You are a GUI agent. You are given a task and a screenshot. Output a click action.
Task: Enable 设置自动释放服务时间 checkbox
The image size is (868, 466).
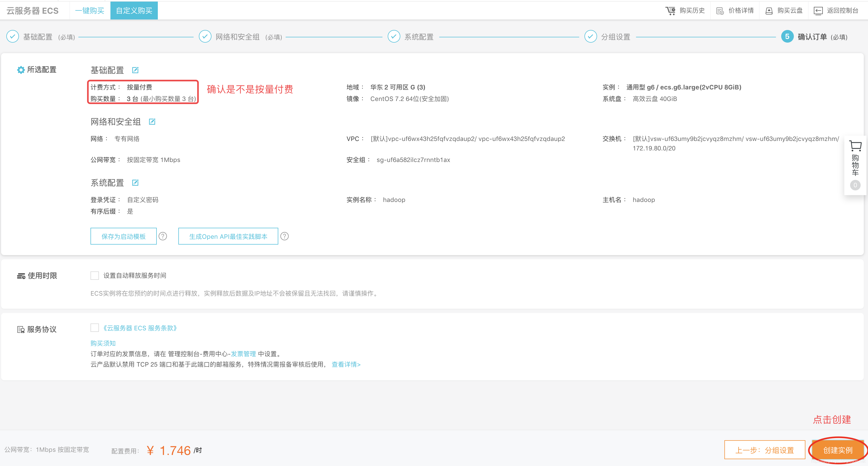pos(95,276)
